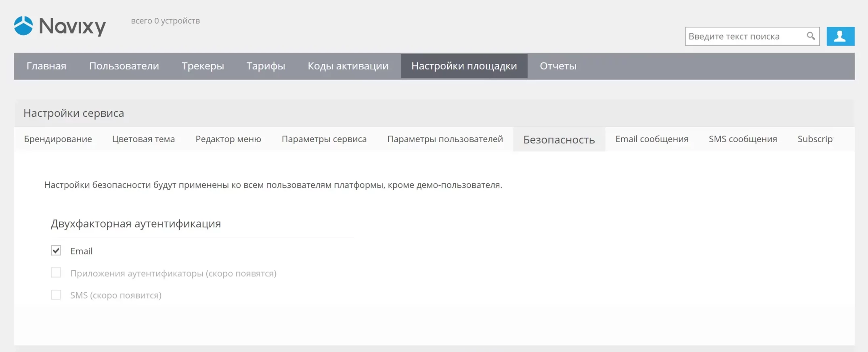
Task: Select the Параметры пользователей tab
Action: pos(445,139)
